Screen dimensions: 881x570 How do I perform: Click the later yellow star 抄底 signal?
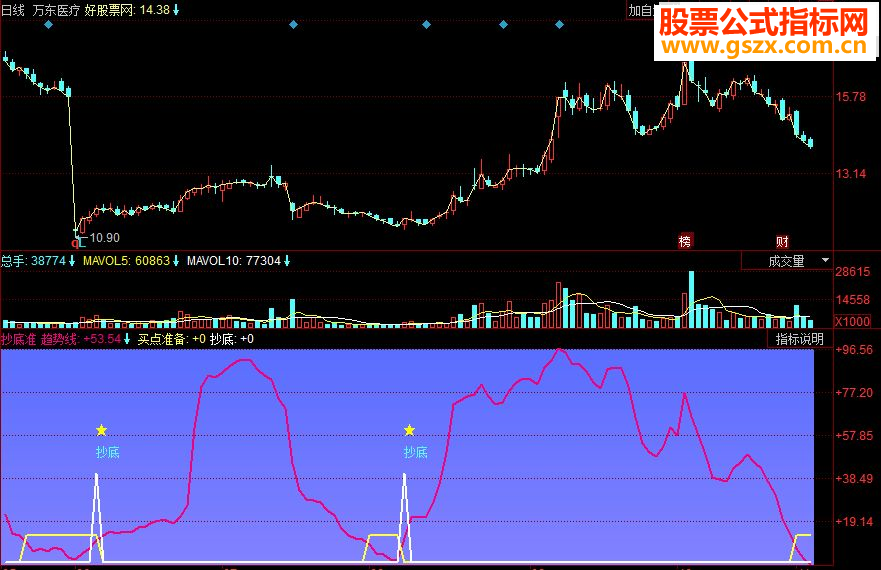(x=409, y=431)
